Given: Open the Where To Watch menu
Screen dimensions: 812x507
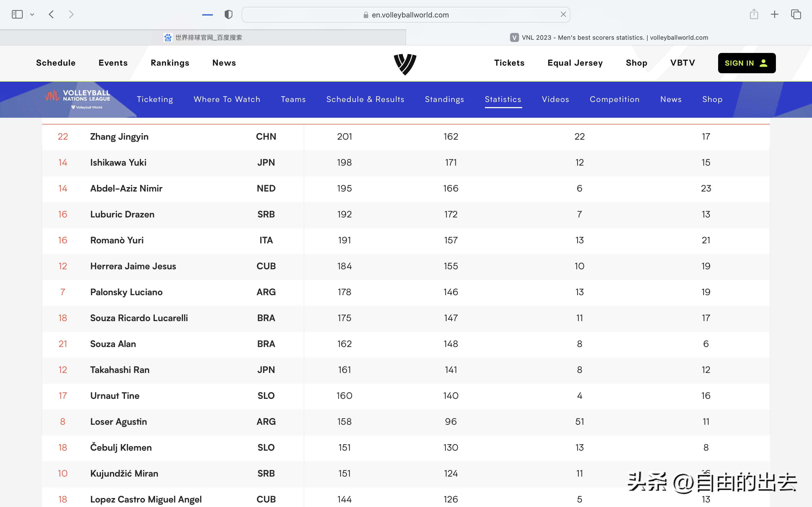Looking at the screenshot, I should [227, 99].
